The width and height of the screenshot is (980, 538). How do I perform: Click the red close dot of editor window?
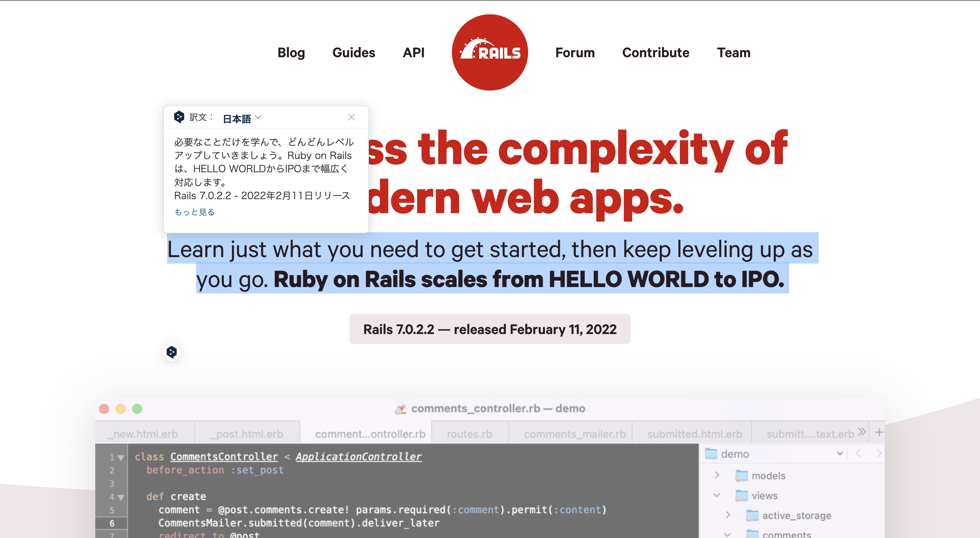tap(104, 409)
